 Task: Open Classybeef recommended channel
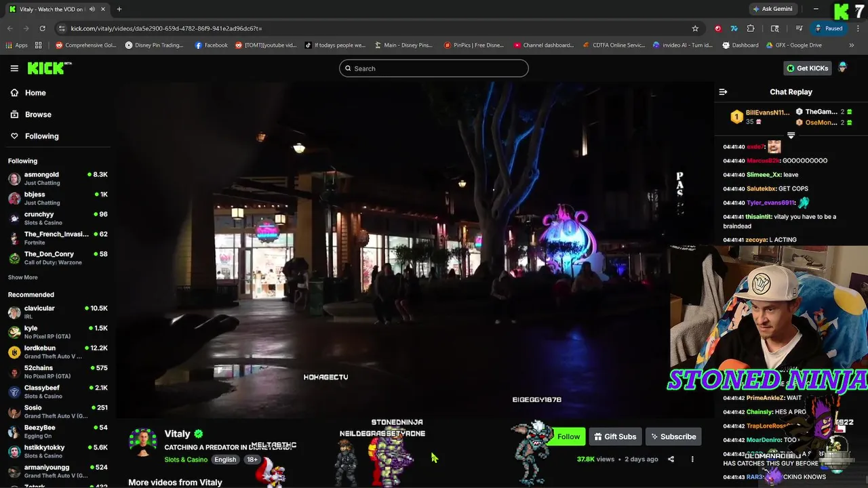(58, 392)
